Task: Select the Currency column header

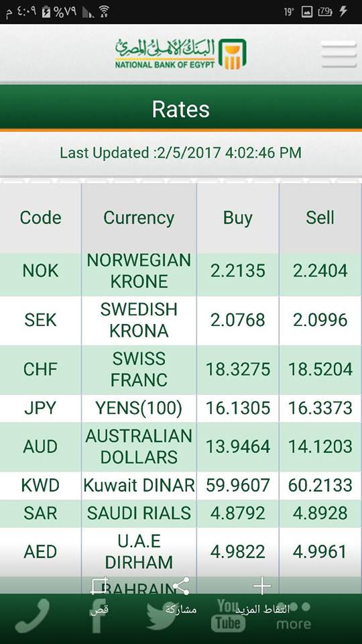Action: pyautogui.click(x=139, y=217)
